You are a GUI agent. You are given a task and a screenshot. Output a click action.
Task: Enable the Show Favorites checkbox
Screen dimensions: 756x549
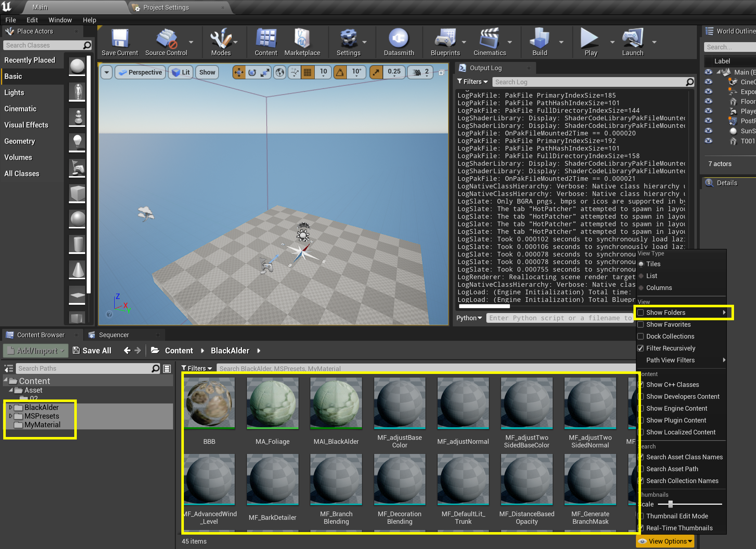point(641,325)
